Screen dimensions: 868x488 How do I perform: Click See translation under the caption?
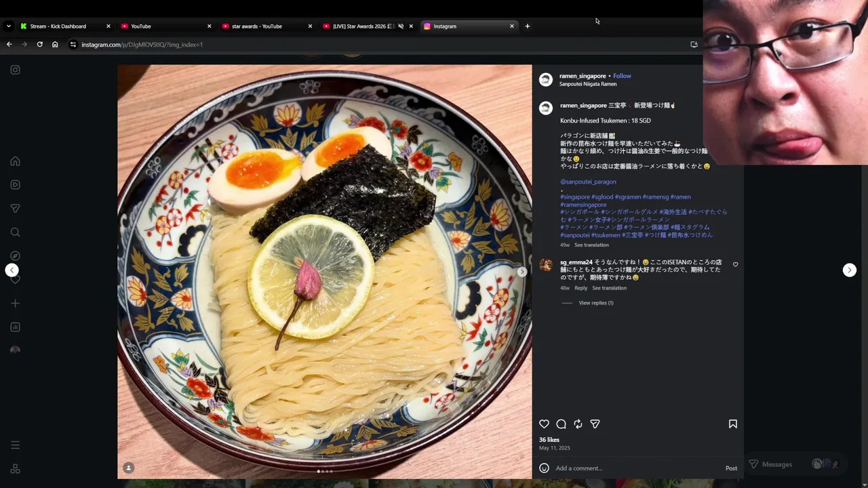tap(591, 245)
